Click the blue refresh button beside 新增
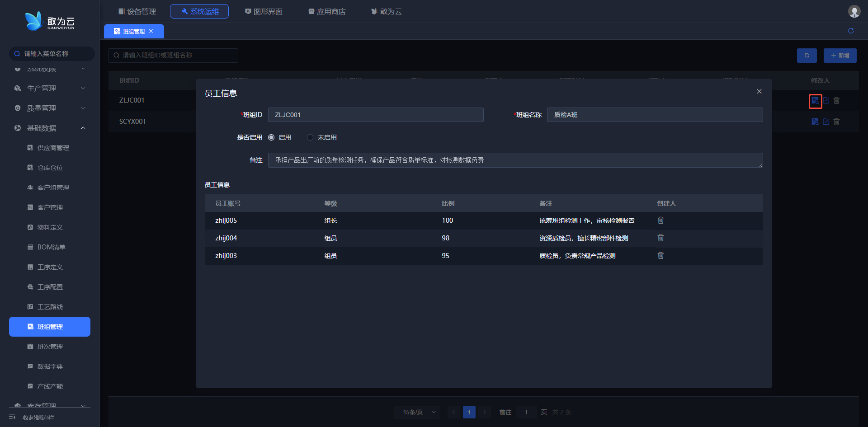The width and height of the screenshot is (868, 427). click(807, 56)
